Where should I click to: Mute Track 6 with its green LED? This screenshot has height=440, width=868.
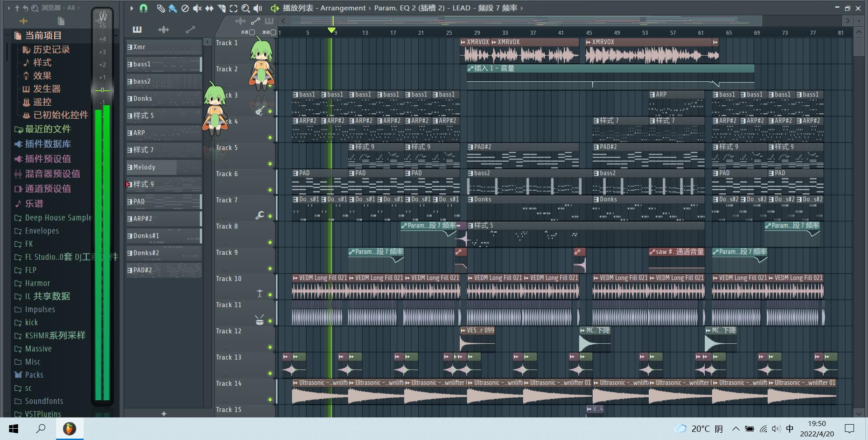(x=270, y=190)
